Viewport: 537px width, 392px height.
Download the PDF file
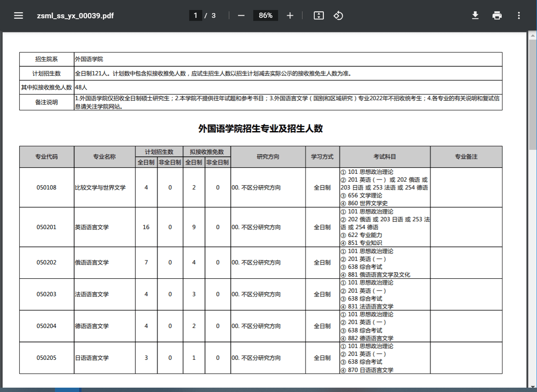click(475, 16)
